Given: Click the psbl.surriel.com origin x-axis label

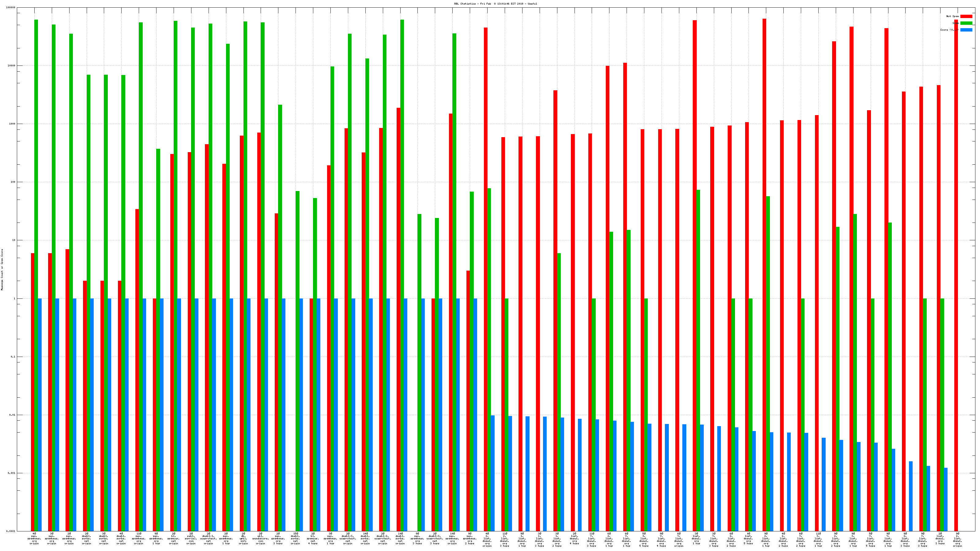Looking at the screenshot, I should tap(191, 538).
